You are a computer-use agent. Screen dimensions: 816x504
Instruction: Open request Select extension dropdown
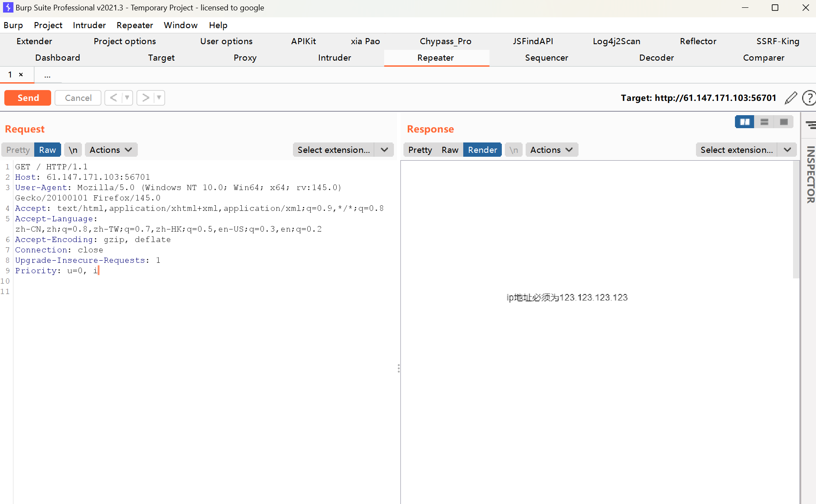click(343, 150)
